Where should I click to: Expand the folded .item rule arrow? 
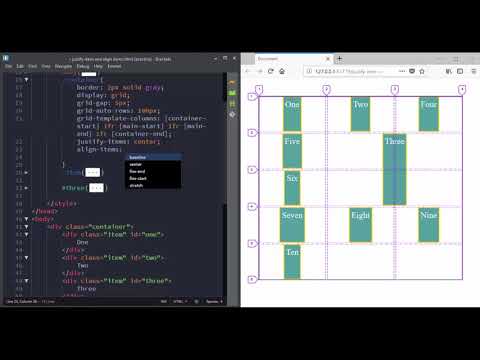pos(26,173)
